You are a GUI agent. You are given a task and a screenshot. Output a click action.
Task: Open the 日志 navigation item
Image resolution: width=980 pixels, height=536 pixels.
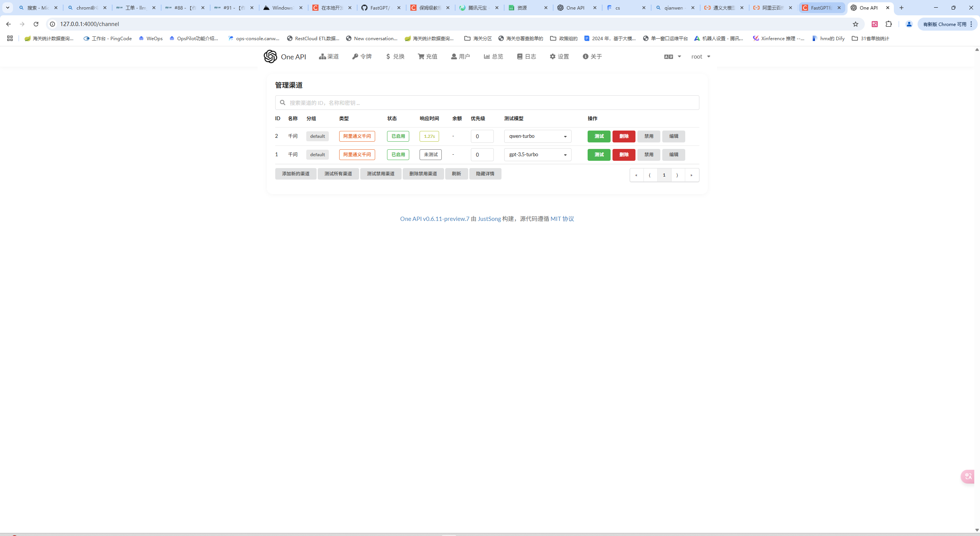(x=526, y=57)
